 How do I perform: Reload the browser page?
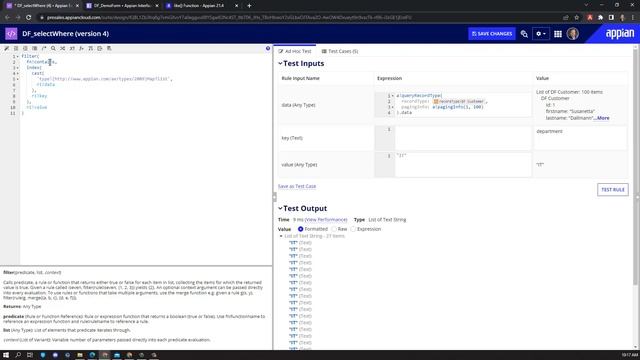[x=29, y=18]
